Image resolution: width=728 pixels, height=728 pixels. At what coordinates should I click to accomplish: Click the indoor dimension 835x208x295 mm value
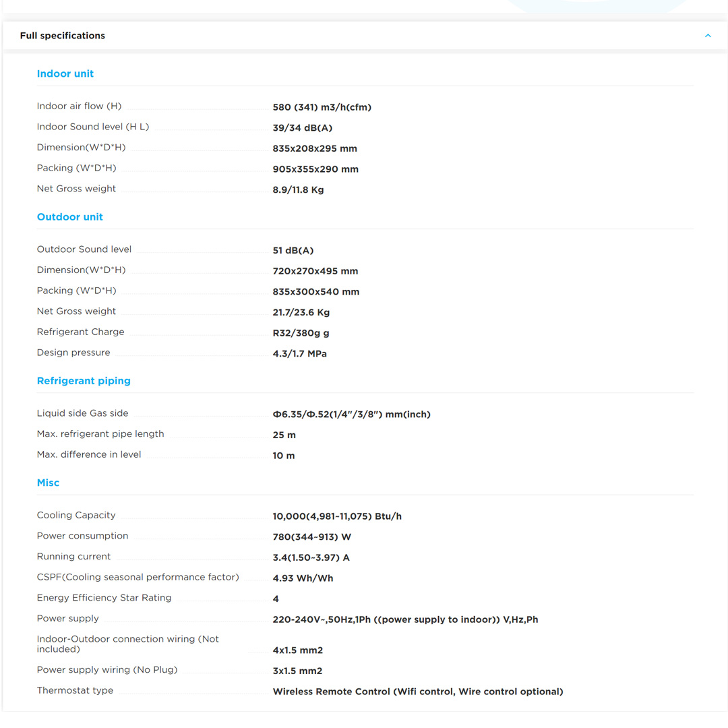(315, 148)
